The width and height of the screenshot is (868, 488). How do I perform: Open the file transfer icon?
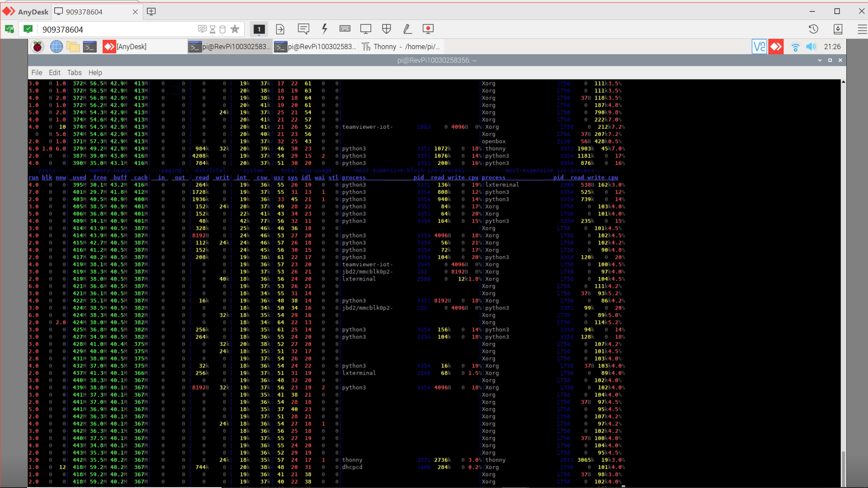coord(280,29)
